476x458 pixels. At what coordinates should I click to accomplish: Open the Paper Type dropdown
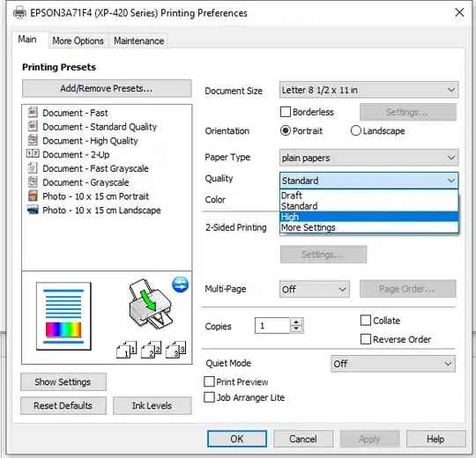click(x=368, y=158)
